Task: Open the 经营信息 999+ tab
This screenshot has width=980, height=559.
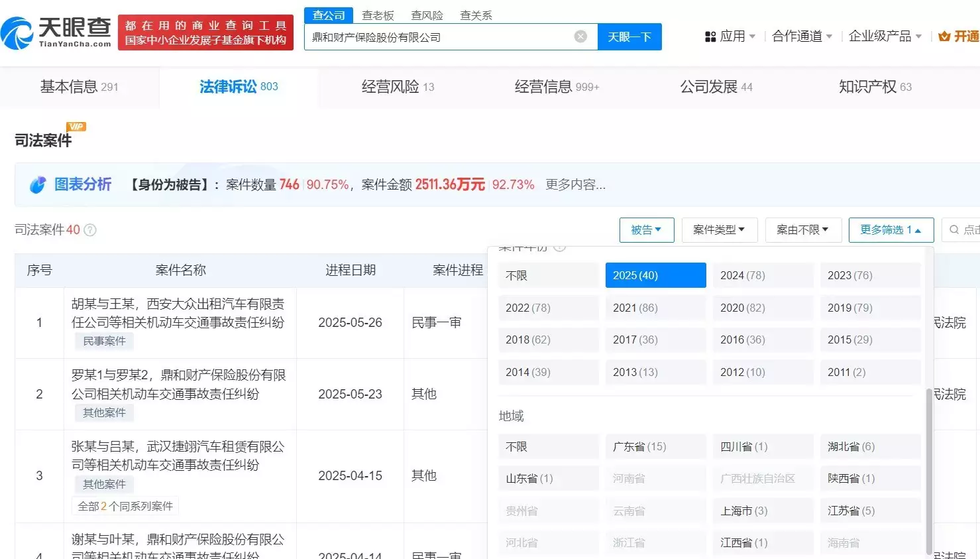Action: (557, 87)
